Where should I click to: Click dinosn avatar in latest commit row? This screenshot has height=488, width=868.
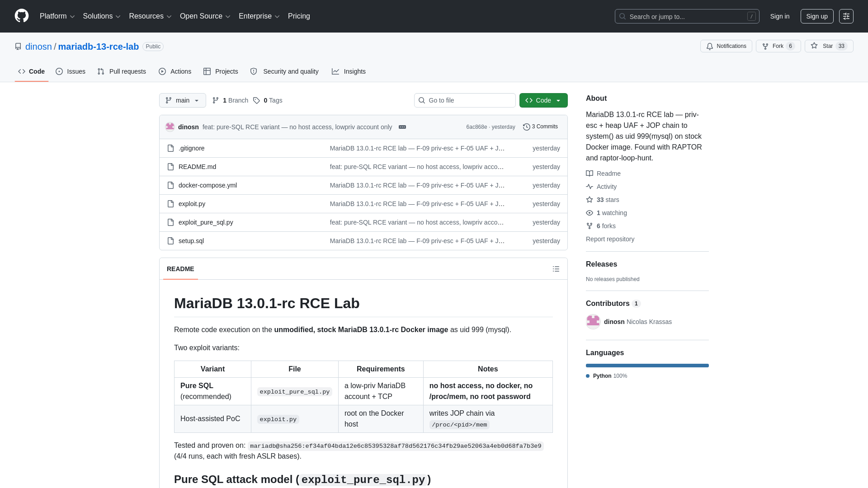pyautogui.click(x=170, y=127)
